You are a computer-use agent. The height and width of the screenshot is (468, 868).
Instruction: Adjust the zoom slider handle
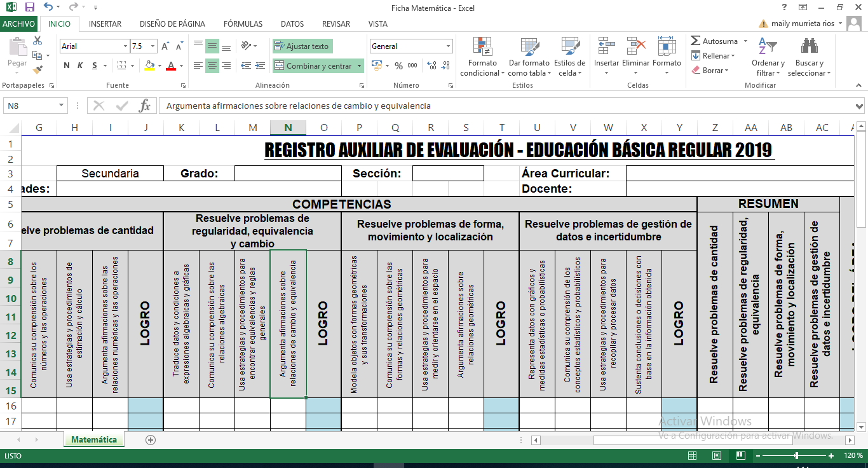(x=797, y=456)
